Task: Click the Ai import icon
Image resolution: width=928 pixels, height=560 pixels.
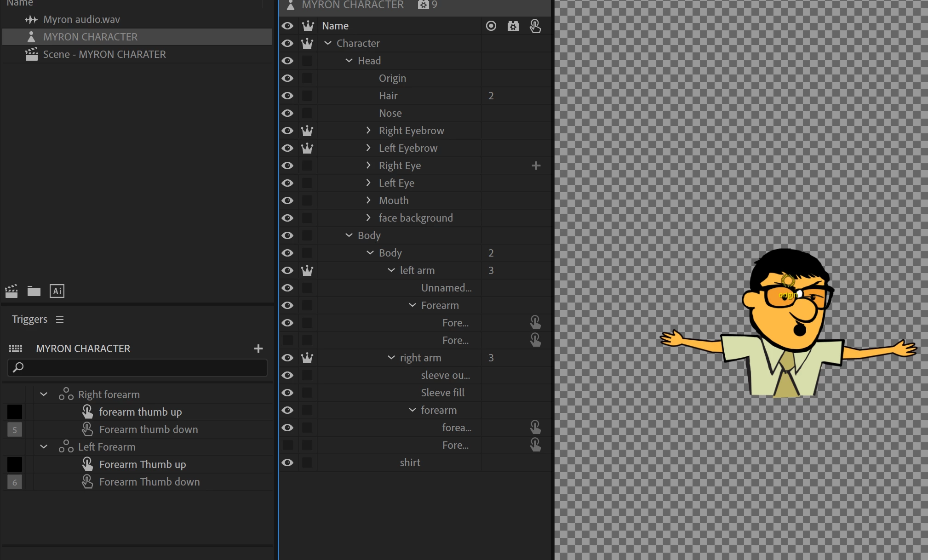Action: click(57, 291)
